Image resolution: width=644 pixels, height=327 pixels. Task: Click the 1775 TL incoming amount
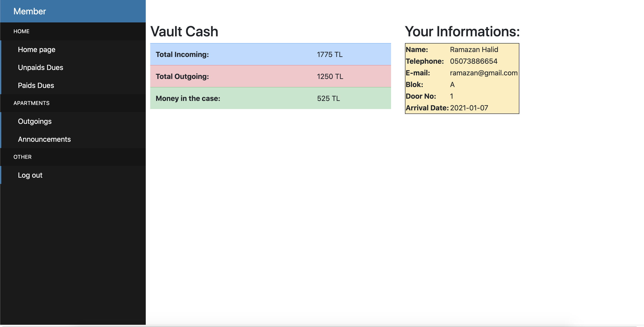point(329,54)
